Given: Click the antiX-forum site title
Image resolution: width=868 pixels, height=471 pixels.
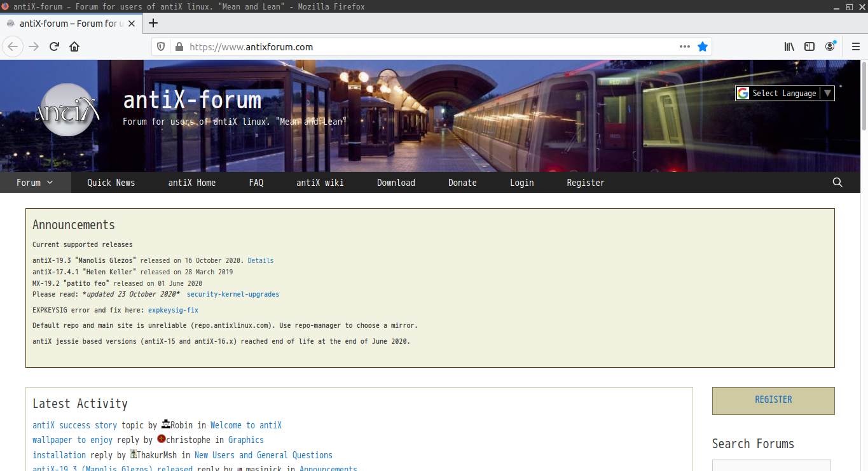Looking at the screenshot, I should 192,101.
